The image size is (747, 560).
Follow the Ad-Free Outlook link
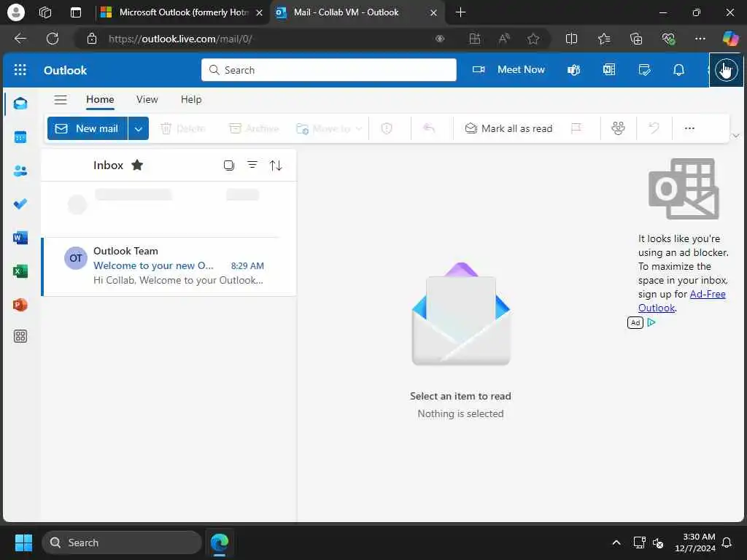682,301
